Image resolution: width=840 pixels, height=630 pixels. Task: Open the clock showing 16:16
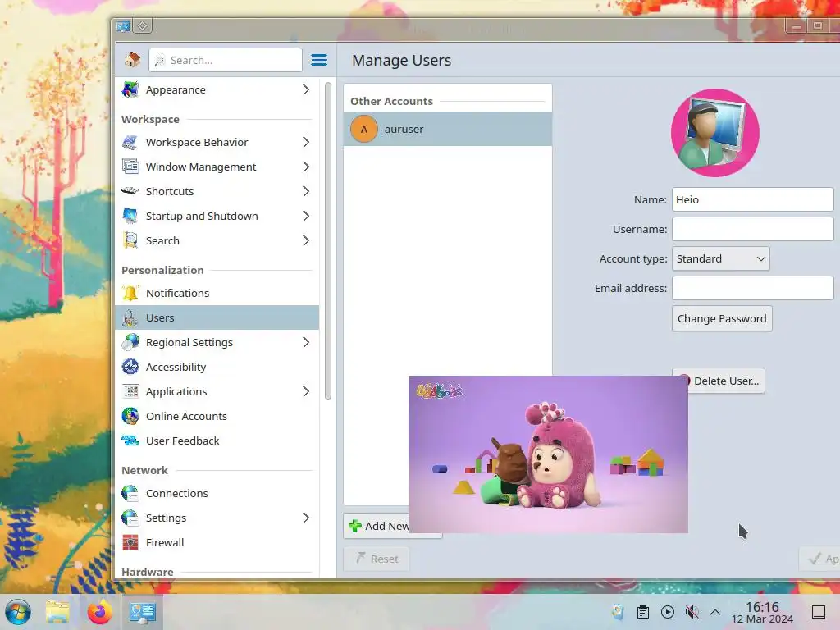point(762,612)
